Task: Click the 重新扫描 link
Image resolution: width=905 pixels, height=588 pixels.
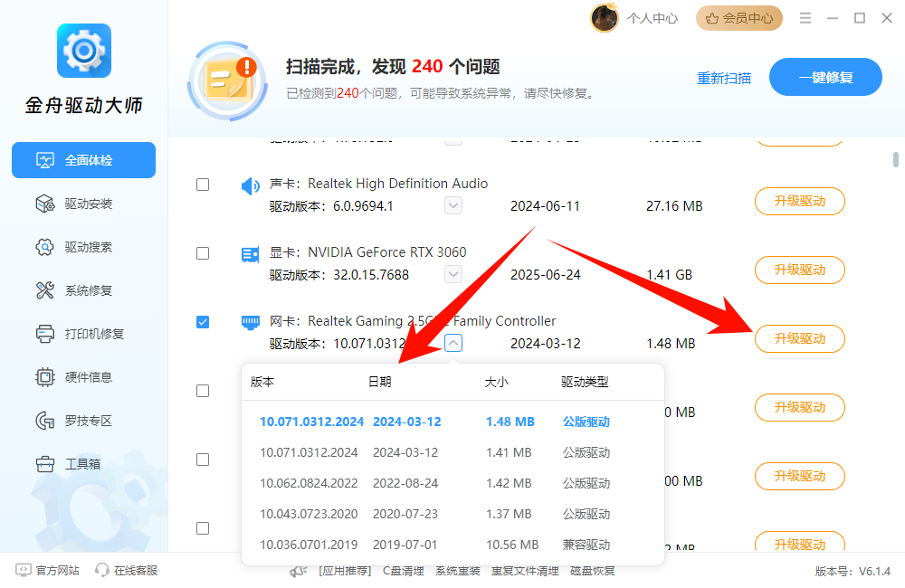Action: pyautogui.click(x=724, y=80)
